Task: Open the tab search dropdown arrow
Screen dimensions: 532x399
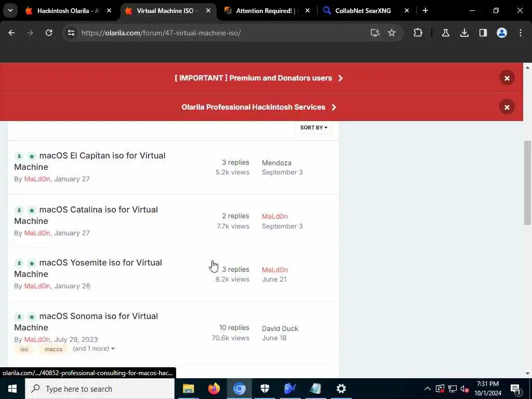Action: pos(10,10)
